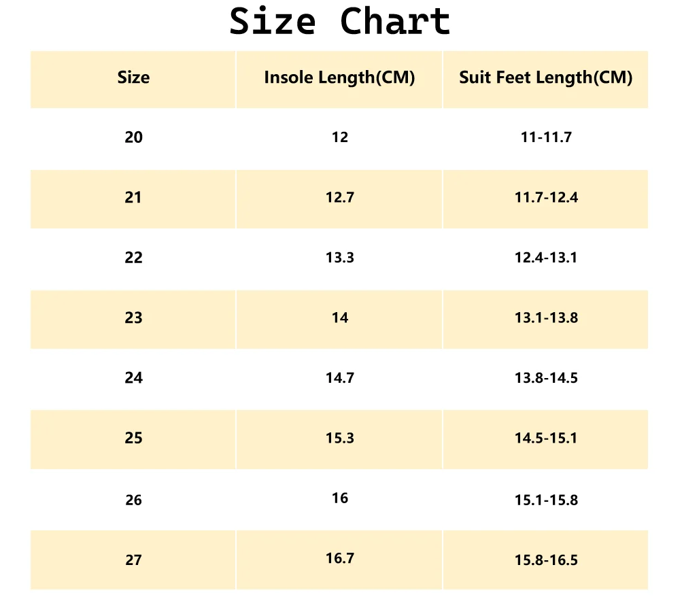This screenshot has width=682, height=616.
Task: Click insole length value 12.7
Action: pyautogui.click(x=340, y=198)
